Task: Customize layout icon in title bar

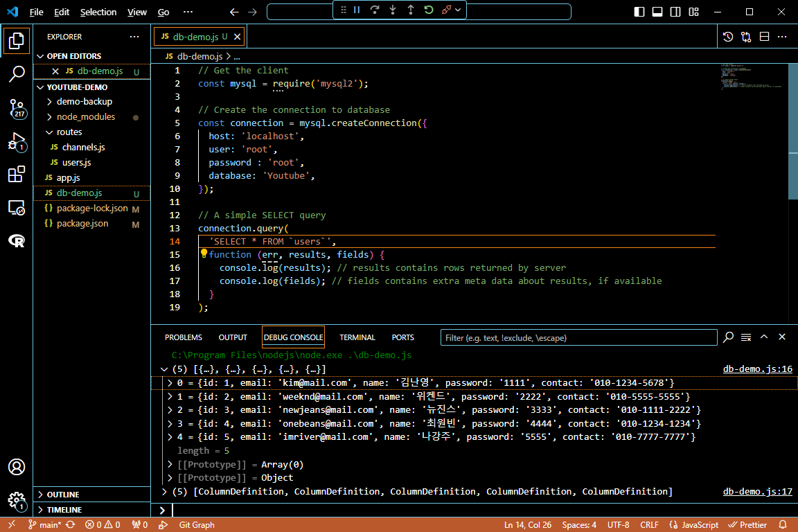Action: (693, 12)
